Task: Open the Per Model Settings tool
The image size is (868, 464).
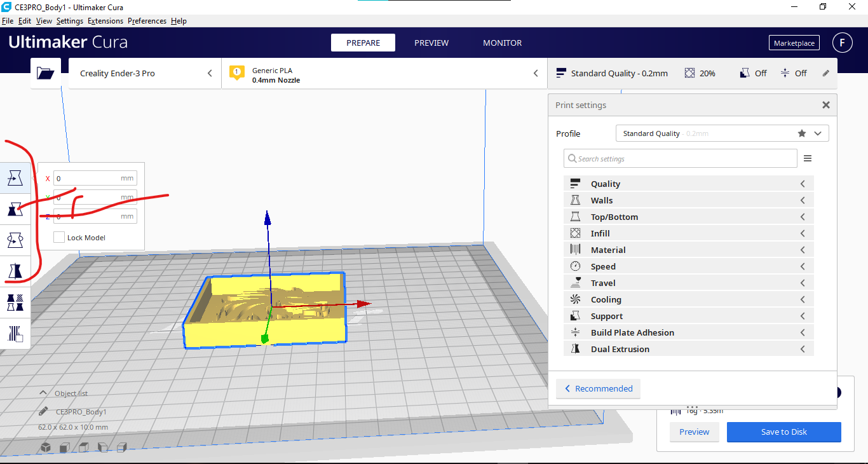Action: (15, 302)
